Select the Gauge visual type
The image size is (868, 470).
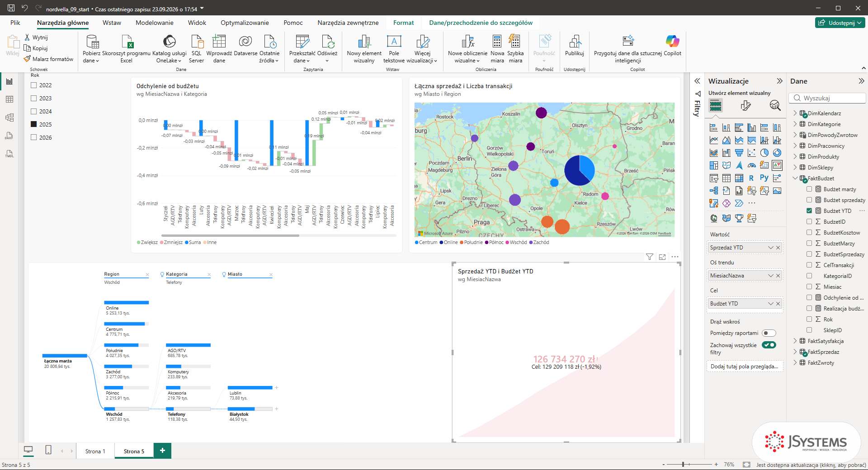coord(752,165)
